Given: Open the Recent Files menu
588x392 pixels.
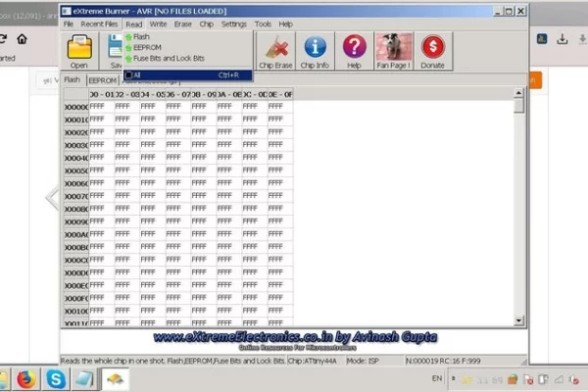Looking at the screenshot, I should coord(99,24).
